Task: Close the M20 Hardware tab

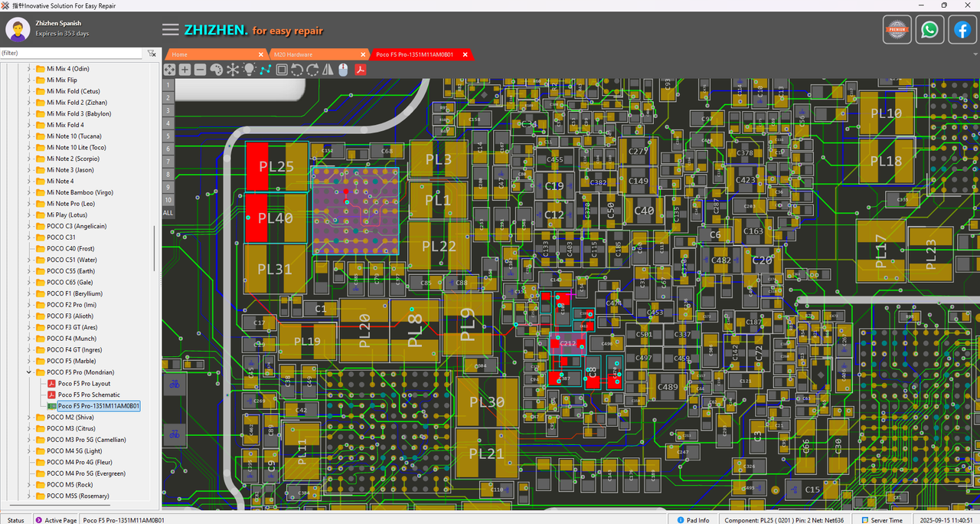Action: (361, 54)
